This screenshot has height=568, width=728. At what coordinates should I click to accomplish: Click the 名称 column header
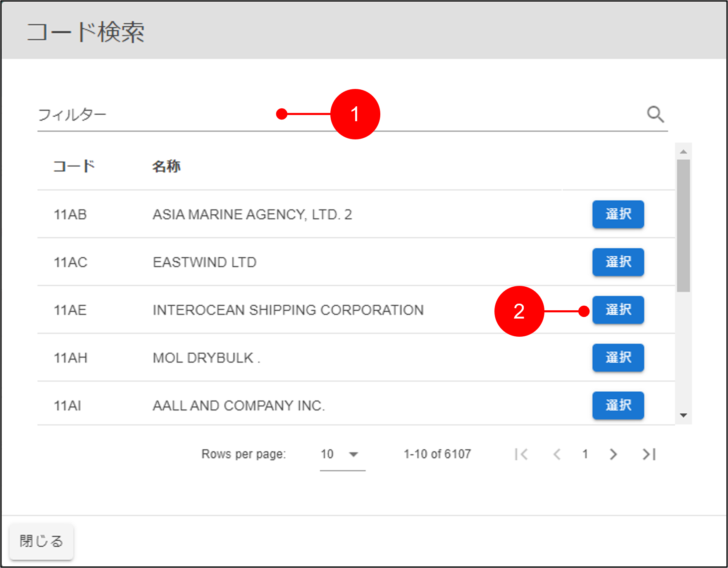coord(166,166)
